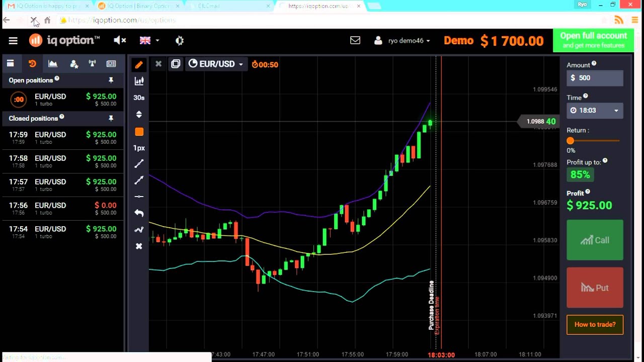Click the green Call button
This screenshot has width=644, height=362.
click(x=595, y=240)
